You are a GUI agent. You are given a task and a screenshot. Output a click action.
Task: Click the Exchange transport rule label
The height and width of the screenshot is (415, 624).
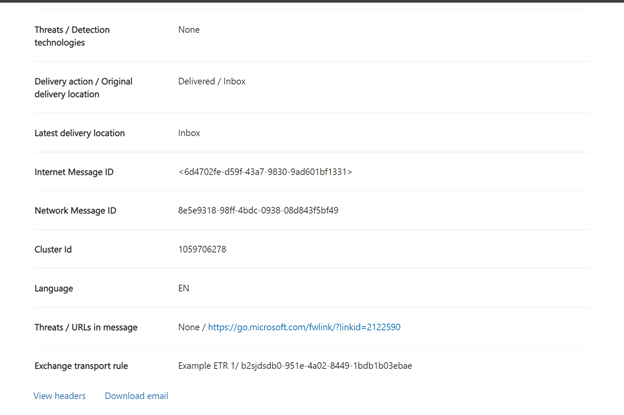[81, 366]
